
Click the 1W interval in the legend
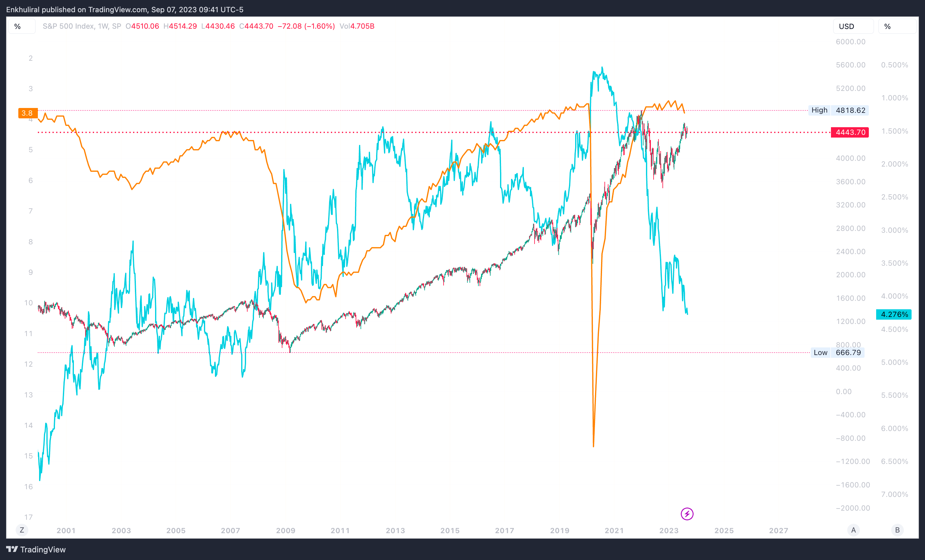pos(103,26)
